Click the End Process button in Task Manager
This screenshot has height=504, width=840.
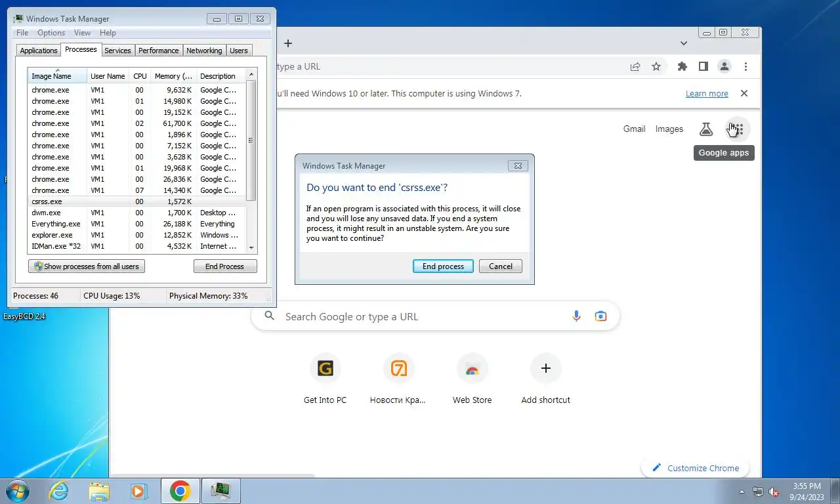(x=224, y=266)
